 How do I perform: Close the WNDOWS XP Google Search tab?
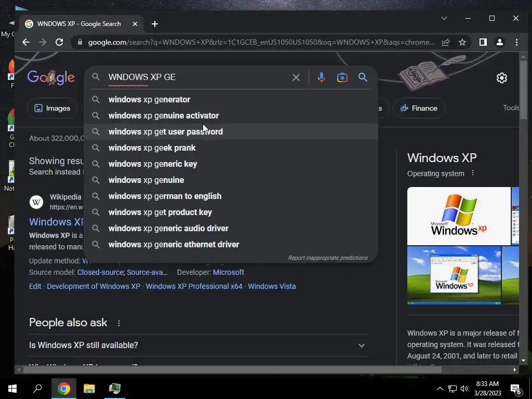tap(135, 24)
